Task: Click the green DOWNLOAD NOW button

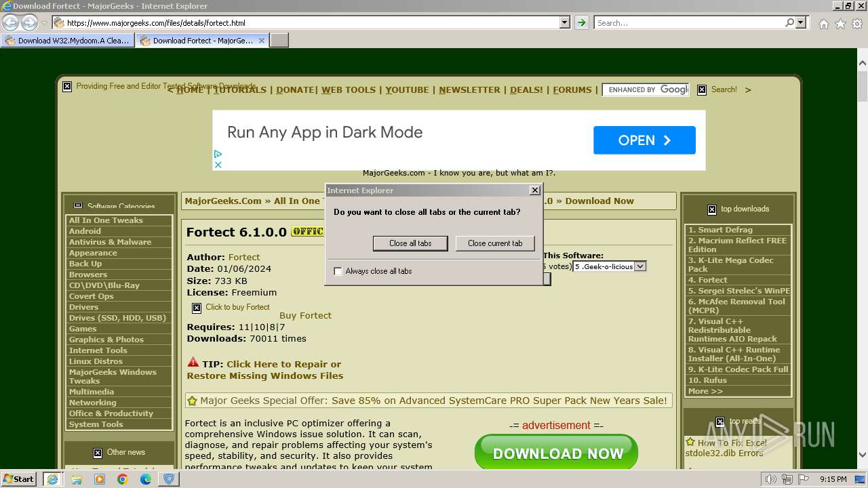Action: (x=556, y=453)
